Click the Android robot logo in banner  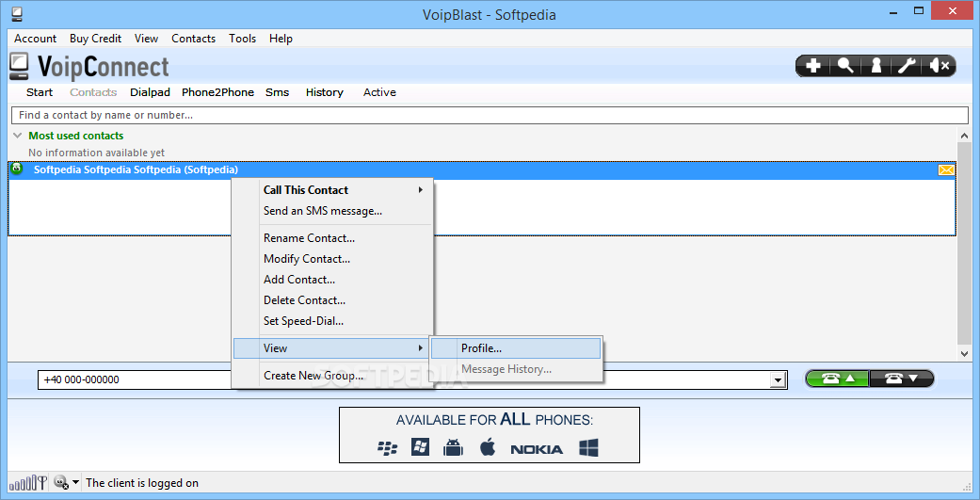pos(453,447)
